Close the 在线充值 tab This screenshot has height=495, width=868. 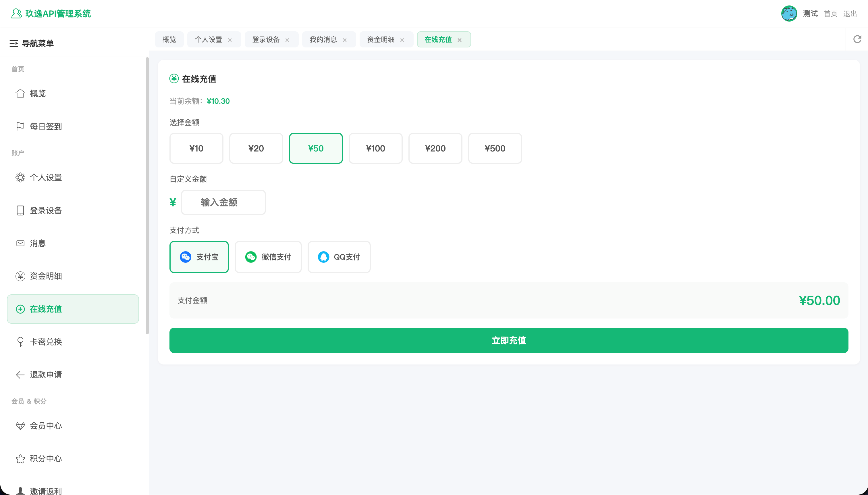(460, 40)
